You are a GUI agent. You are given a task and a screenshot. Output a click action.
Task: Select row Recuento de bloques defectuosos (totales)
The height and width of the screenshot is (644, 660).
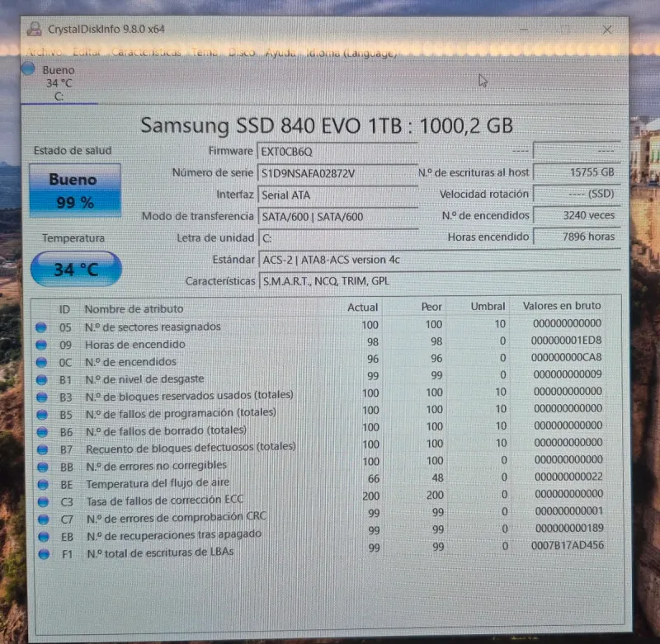click(x=321, y=446)
